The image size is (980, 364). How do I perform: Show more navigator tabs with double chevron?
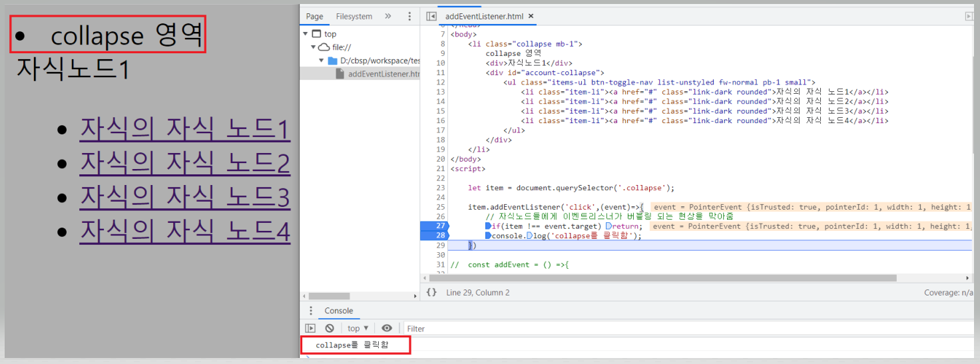tap(388, 17)
